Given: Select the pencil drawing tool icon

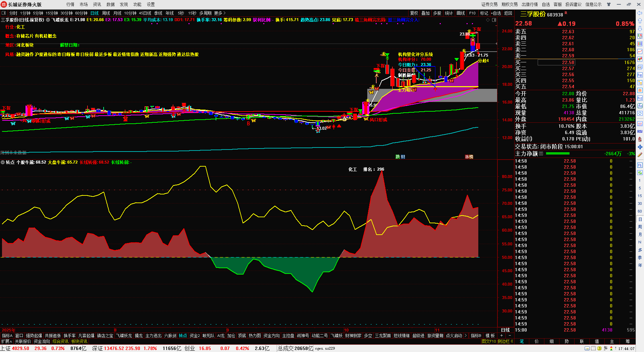Looking at the screenshot, I should [640, 155].
